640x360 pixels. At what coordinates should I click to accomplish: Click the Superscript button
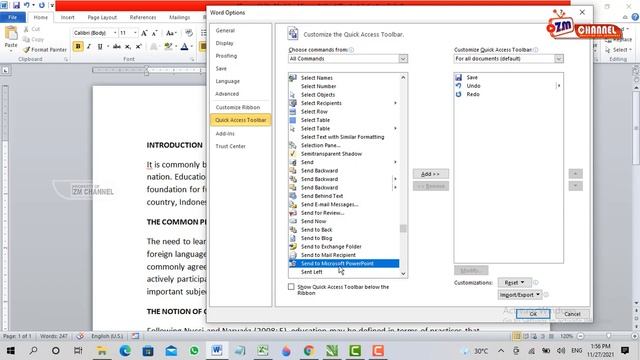(138, 47)
